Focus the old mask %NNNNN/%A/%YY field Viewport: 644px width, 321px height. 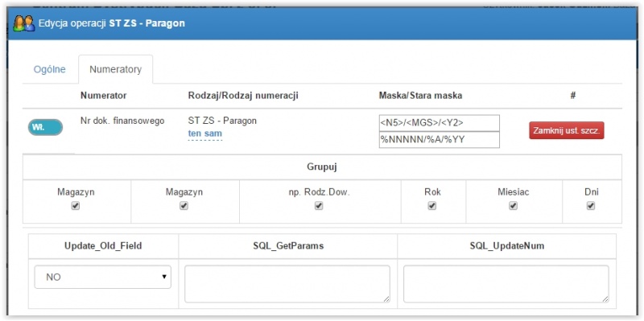point(439,139)
